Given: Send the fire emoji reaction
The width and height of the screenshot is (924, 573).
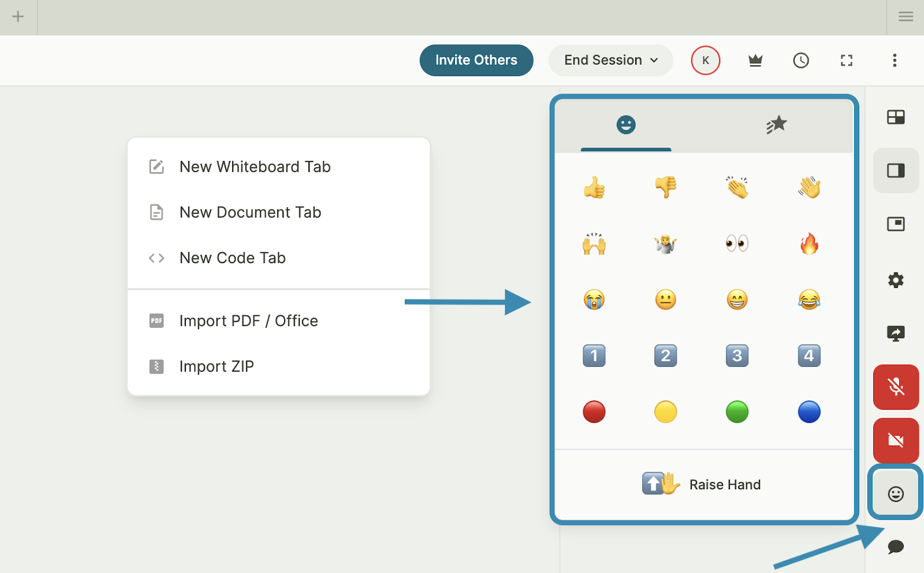Looking at the screenshot, I should pos(808,244).
